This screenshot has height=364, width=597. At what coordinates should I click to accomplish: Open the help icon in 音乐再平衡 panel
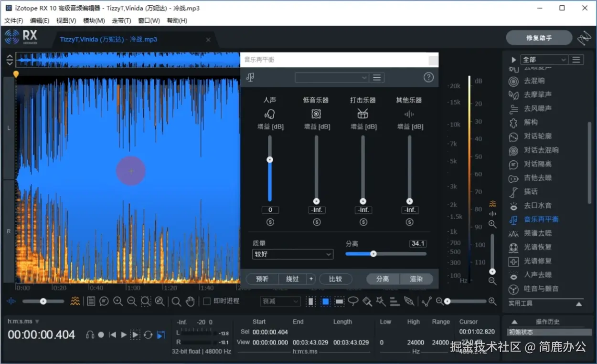click(x=428, y=77)
